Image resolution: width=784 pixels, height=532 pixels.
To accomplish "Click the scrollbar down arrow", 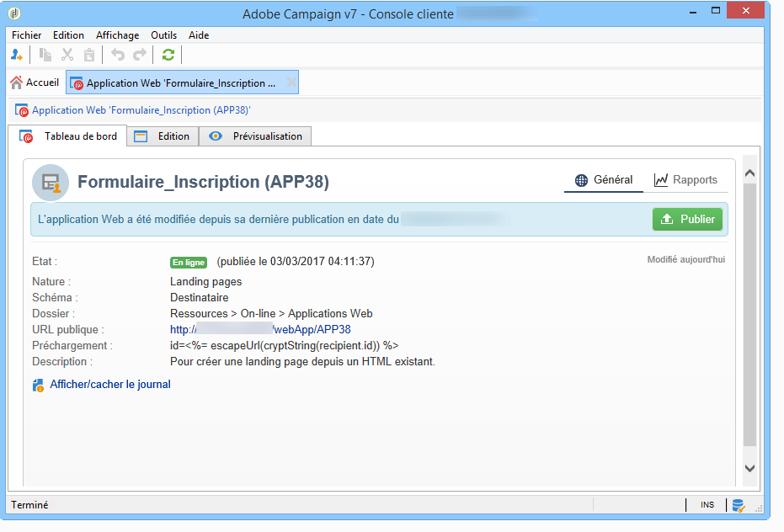I will click(x=749, y=469).
